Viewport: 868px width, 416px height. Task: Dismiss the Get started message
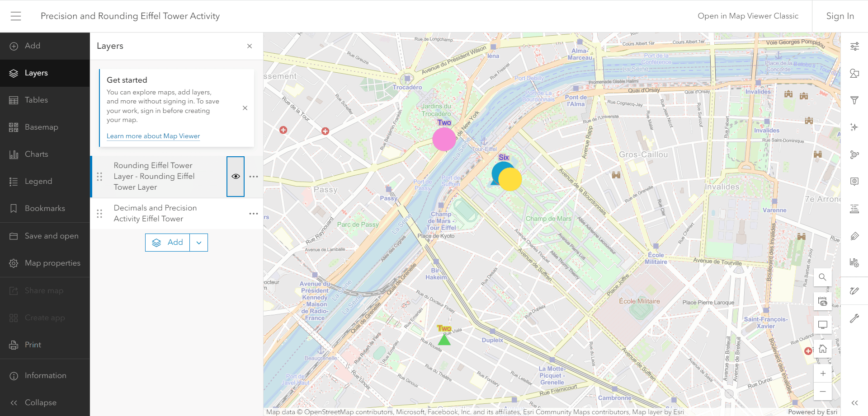tap(245, 108)
